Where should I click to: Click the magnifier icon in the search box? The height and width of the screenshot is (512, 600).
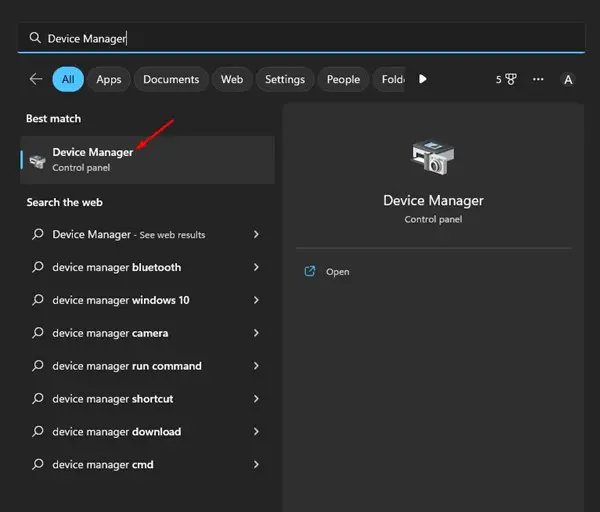(x=35, y=38)
